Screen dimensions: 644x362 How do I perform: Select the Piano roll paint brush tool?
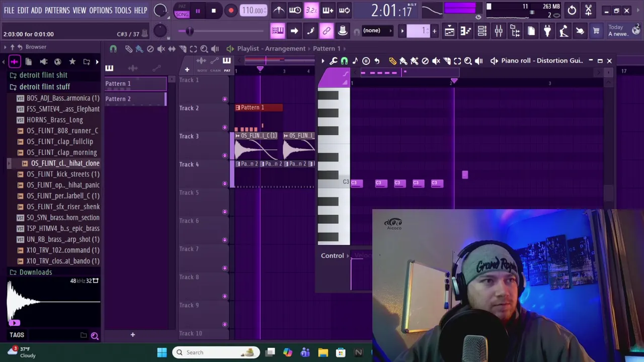(403, 61)
